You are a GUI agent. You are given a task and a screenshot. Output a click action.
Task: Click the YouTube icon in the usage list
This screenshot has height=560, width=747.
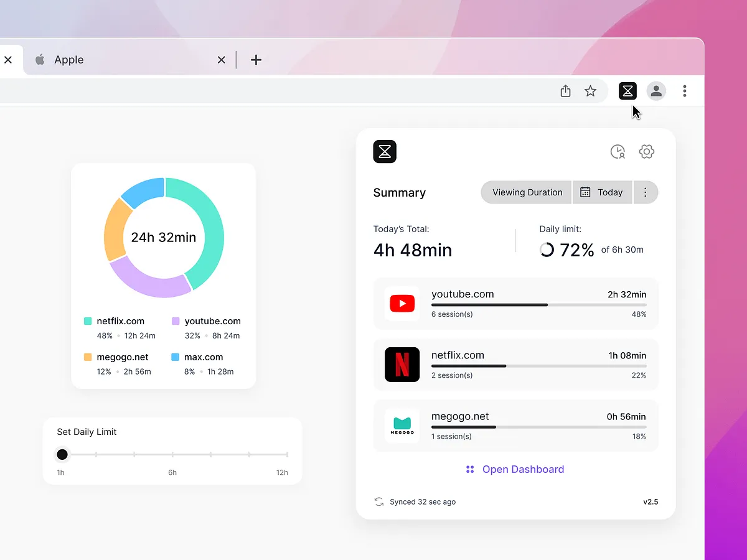coord(402,304)
